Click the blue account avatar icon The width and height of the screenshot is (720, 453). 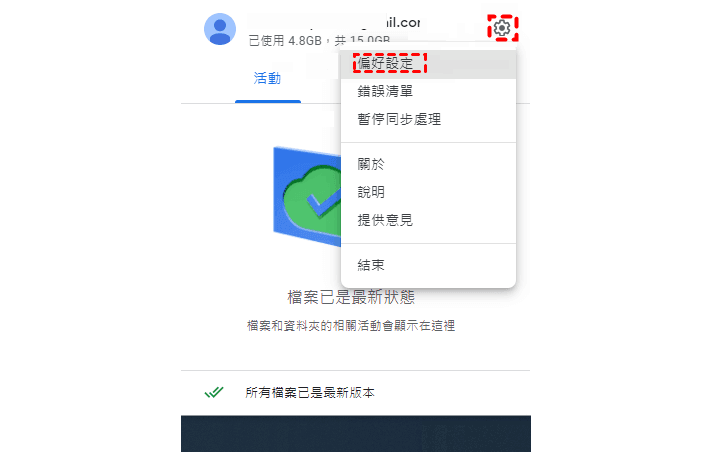pyautogui.click(x=220, y=29)
